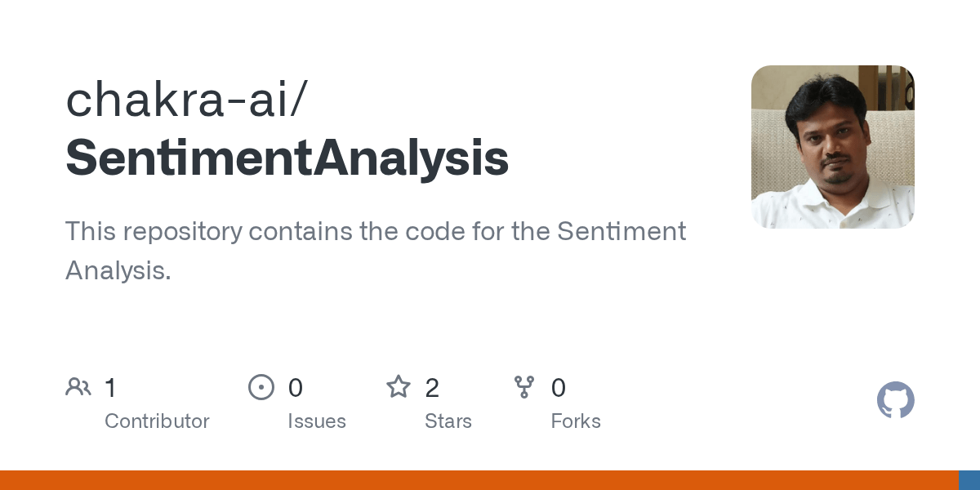
Task: Click "Analysis." on the description's second line
Action: 118,271
